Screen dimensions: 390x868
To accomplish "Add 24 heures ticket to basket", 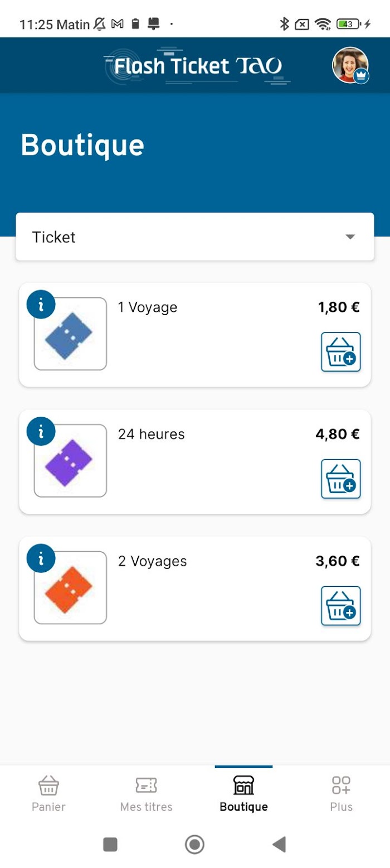I will click(341, 479).
